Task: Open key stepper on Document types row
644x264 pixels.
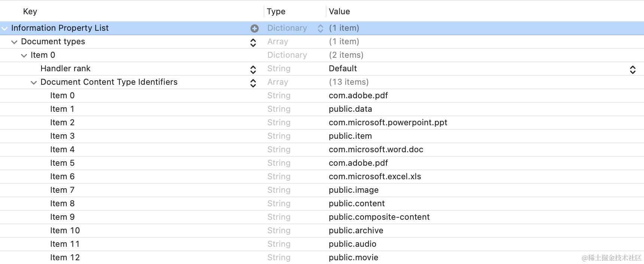Action: 253,42
